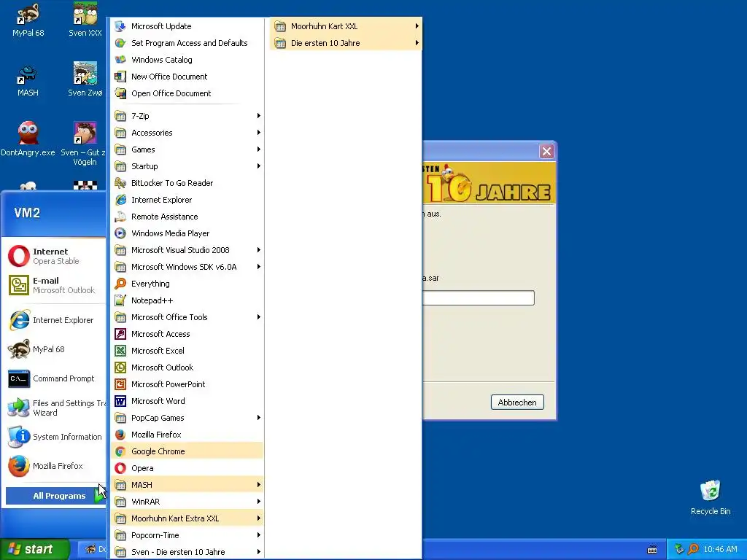Open Microsoft Update icon in programs list

(x=120, y=26)
